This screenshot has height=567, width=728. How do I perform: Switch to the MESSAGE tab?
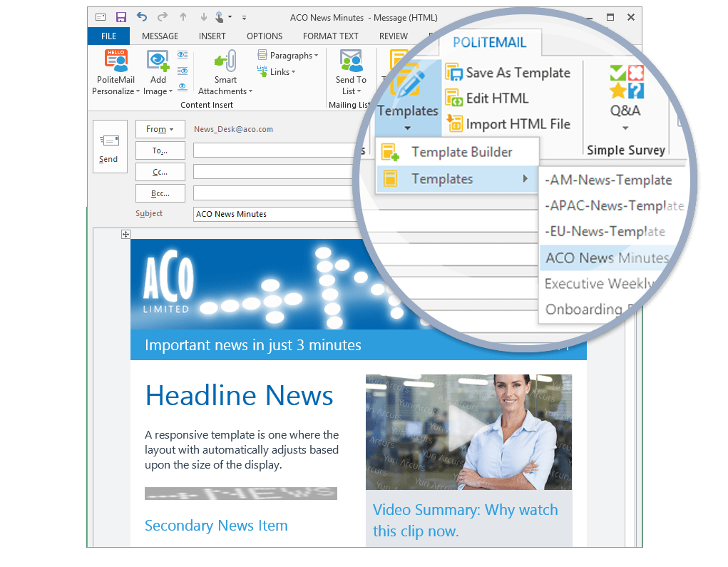160,36
